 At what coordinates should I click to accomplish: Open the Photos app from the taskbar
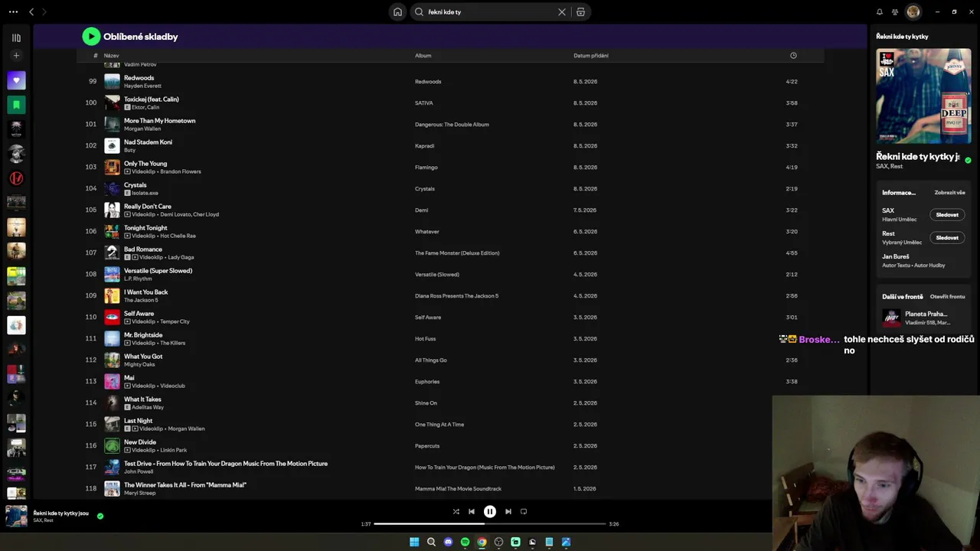(x=566, y=542)
